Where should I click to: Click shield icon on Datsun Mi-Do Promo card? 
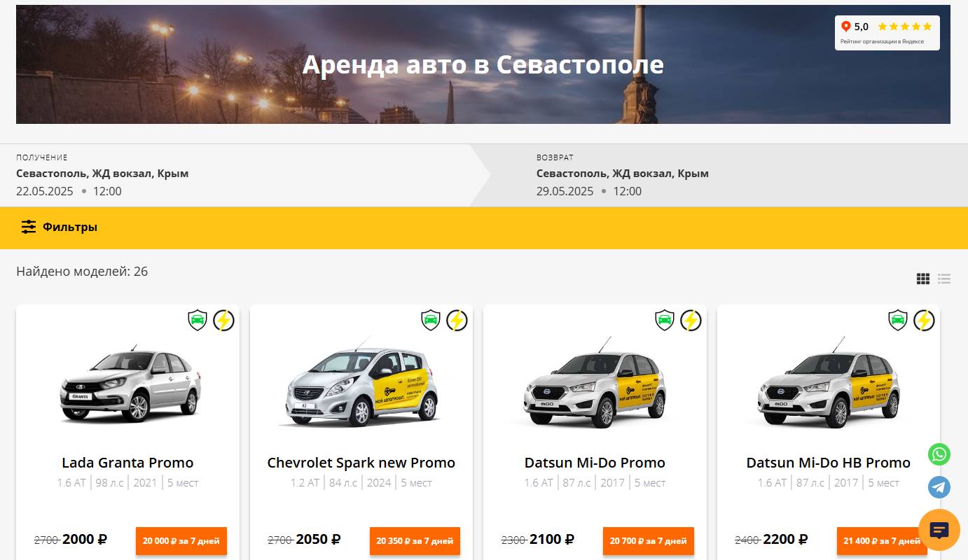pyautogui.click(x=665, y=321)
